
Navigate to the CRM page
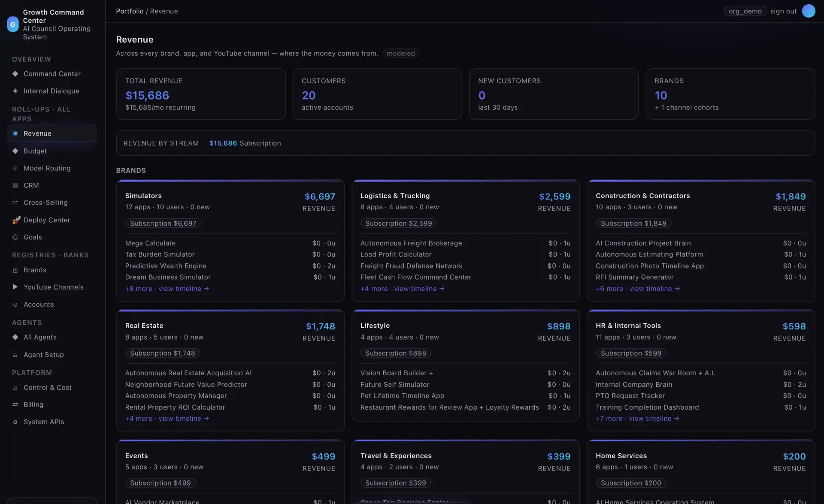click(52, 185)
